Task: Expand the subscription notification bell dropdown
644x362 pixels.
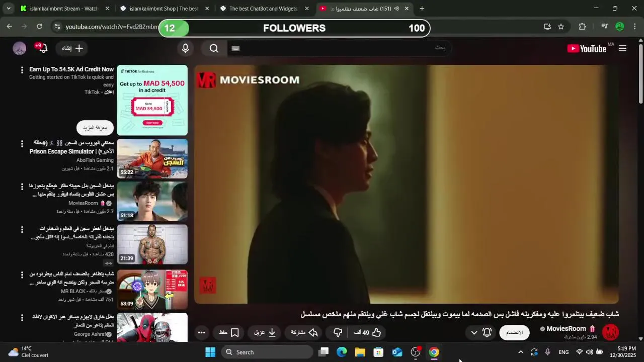Action: [480, 332]
